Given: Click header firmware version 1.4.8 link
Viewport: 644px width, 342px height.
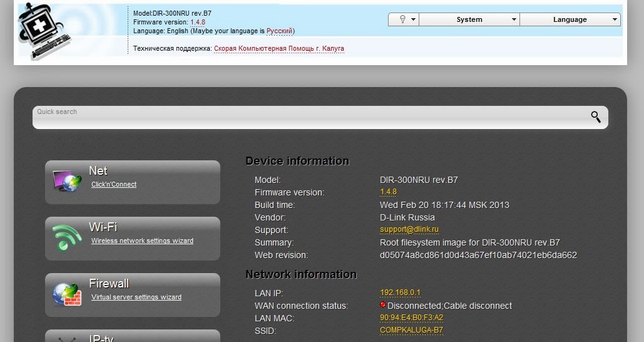Looking at the screenshot, I should point(198,22).
